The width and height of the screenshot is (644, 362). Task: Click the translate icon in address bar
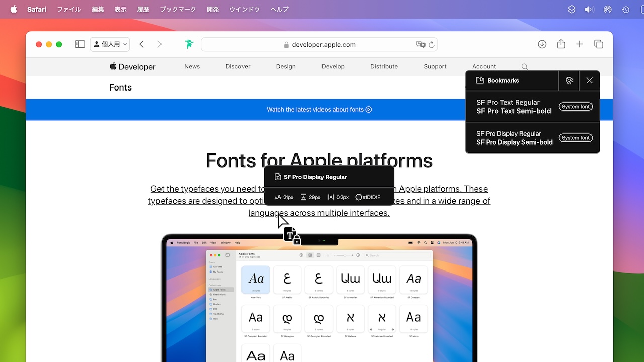click(x=421, y=44)
